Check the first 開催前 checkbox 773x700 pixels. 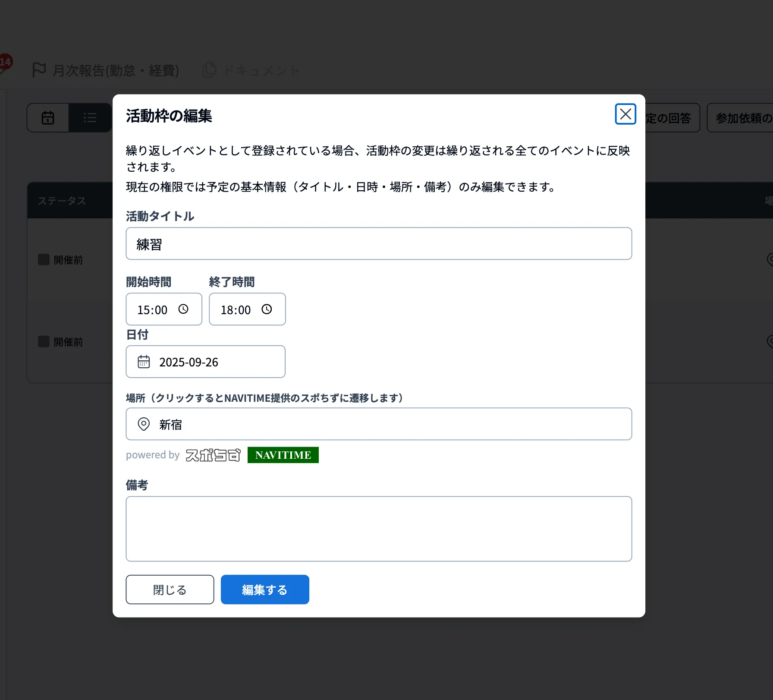[44, 259]
